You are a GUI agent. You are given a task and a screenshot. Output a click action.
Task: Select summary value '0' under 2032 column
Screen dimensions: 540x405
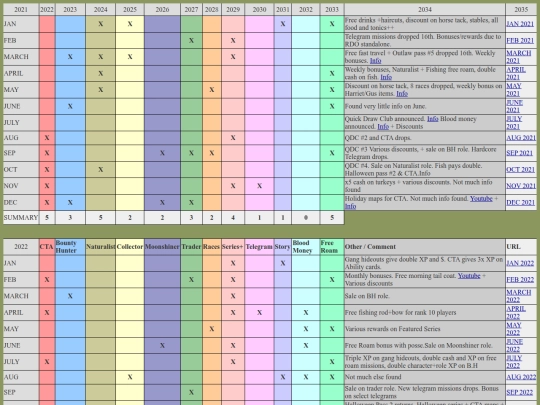[305, 218]
